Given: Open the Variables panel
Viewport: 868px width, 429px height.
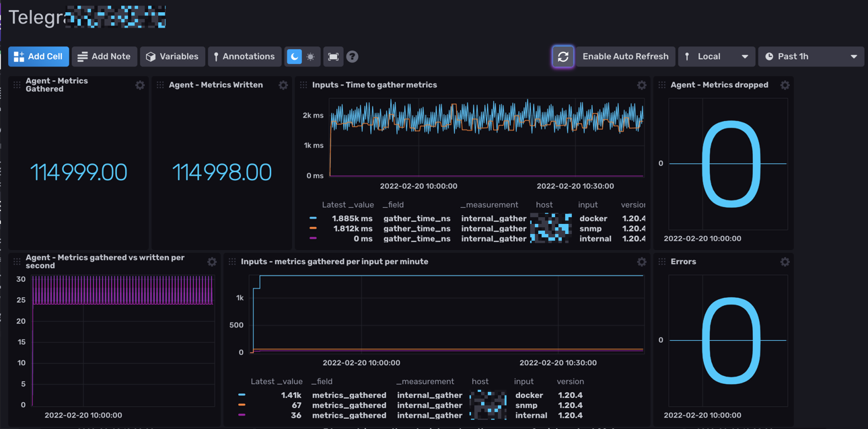Looking at the screenshot, I should click(172, 56).
